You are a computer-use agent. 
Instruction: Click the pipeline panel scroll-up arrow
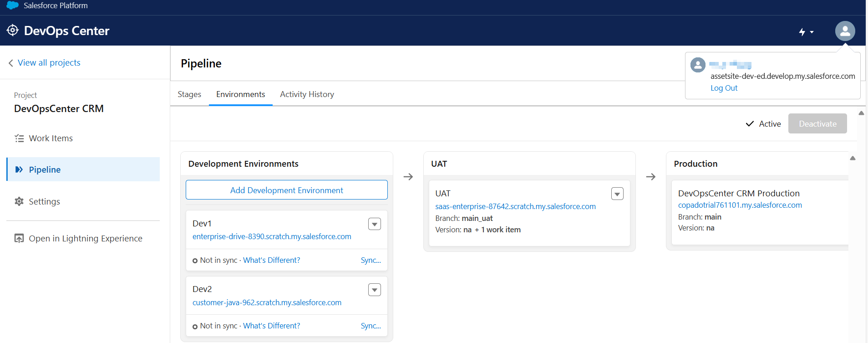pos(853,158)
